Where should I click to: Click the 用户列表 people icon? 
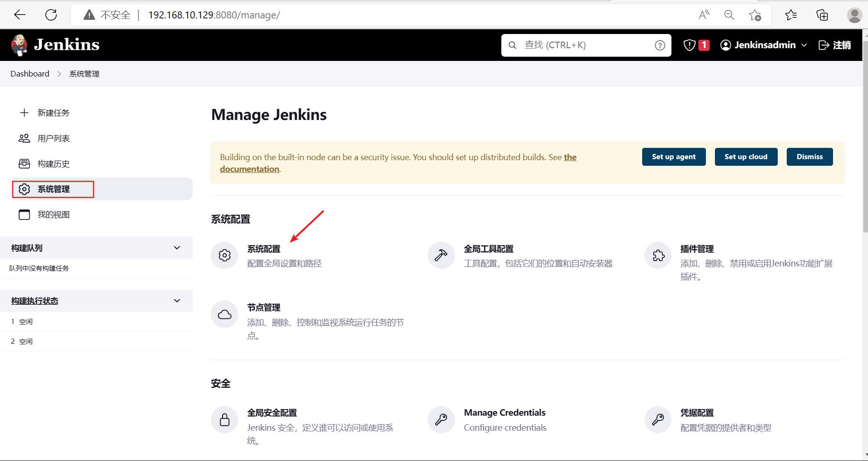[24, 138]
